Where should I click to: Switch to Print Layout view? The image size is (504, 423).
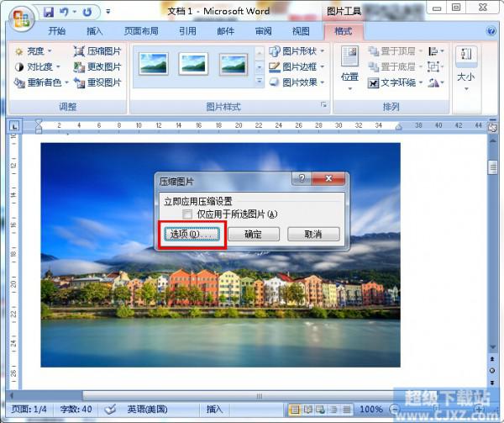coord(295,410)
